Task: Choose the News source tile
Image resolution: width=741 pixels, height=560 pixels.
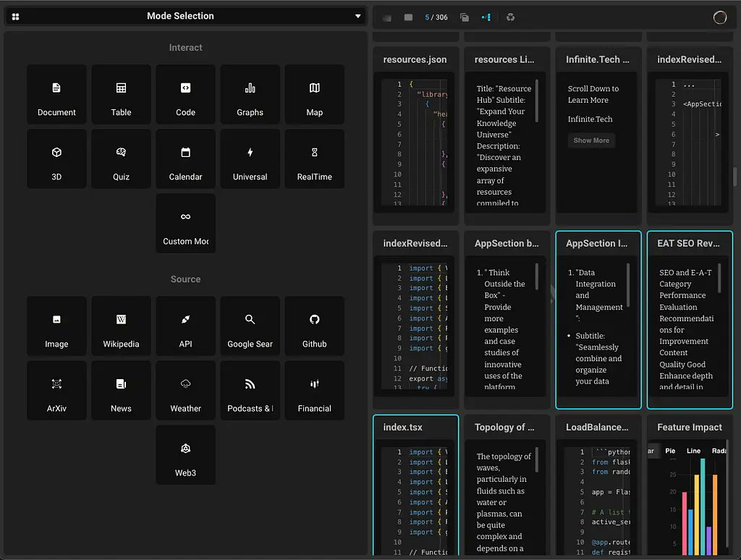Action: (x=121, y=391)
